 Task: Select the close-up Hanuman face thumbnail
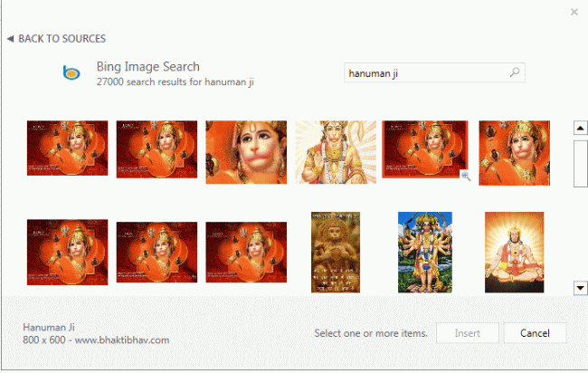tap(246, 152)
